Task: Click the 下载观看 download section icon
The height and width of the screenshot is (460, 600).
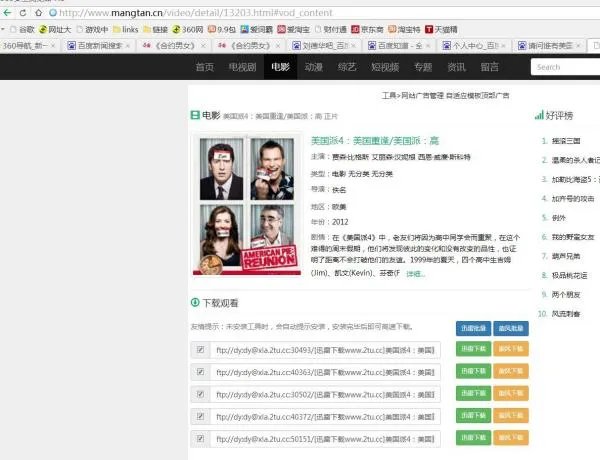Action: click(195, 302)
